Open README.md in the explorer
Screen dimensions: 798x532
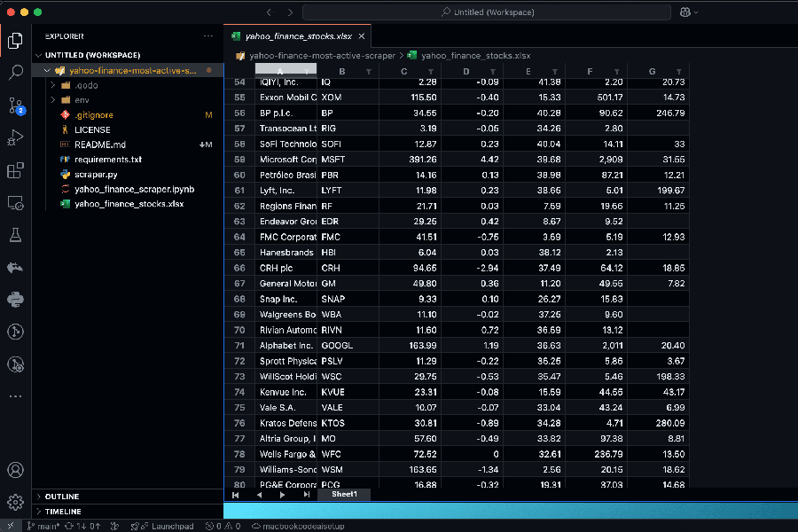(99, 145)
